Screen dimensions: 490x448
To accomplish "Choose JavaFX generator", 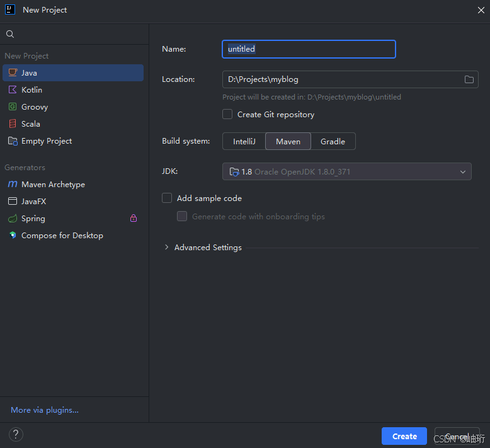I will (73, 202).
